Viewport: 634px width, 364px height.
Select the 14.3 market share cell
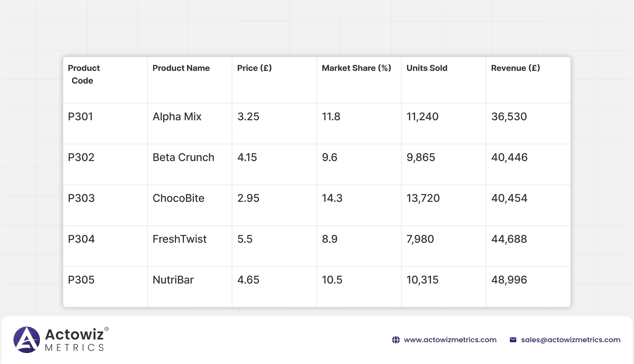click(332, 198)
